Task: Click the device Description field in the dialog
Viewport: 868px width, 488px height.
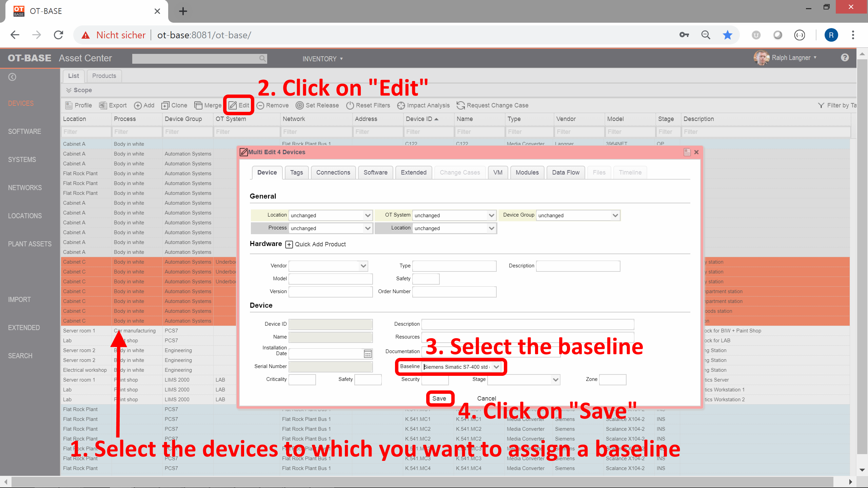Action: click(528, 324)
